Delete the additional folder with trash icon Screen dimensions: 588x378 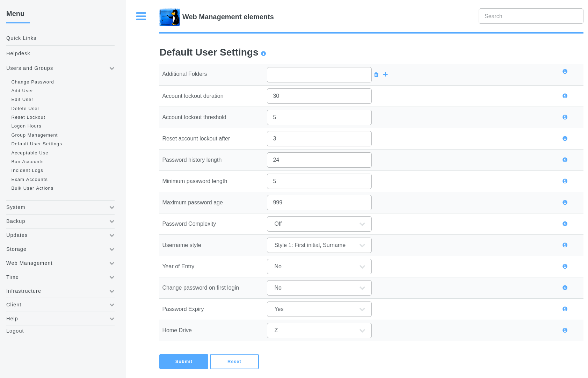point(376,75)
